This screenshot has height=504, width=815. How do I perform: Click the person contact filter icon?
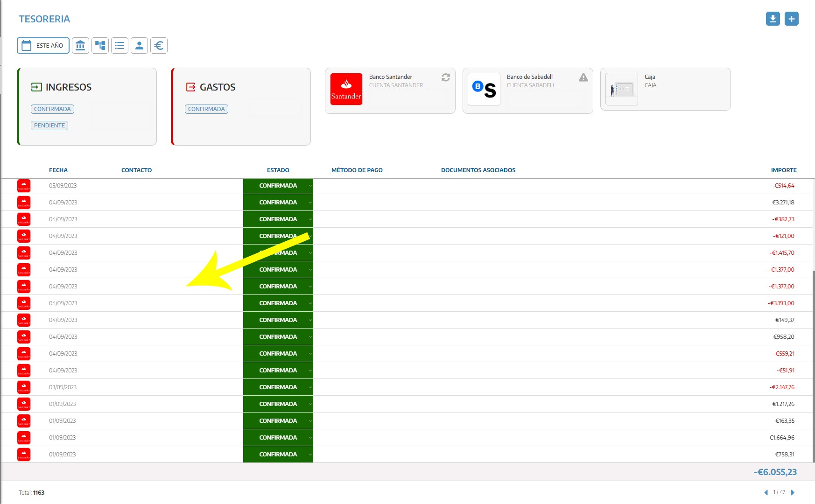tap(139, 46)
